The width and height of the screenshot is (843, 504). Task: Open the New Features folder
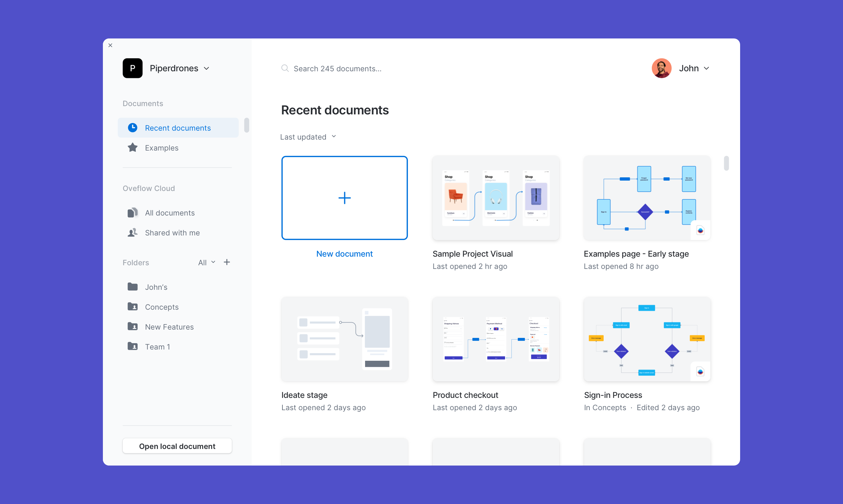click(169, 327)
